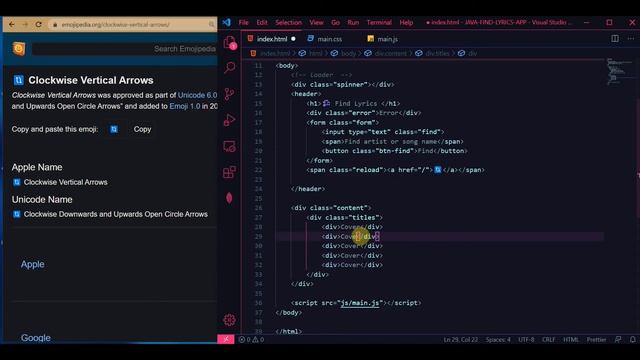Open the Help menu
The image size is (640, 360).
coord(406,22)
